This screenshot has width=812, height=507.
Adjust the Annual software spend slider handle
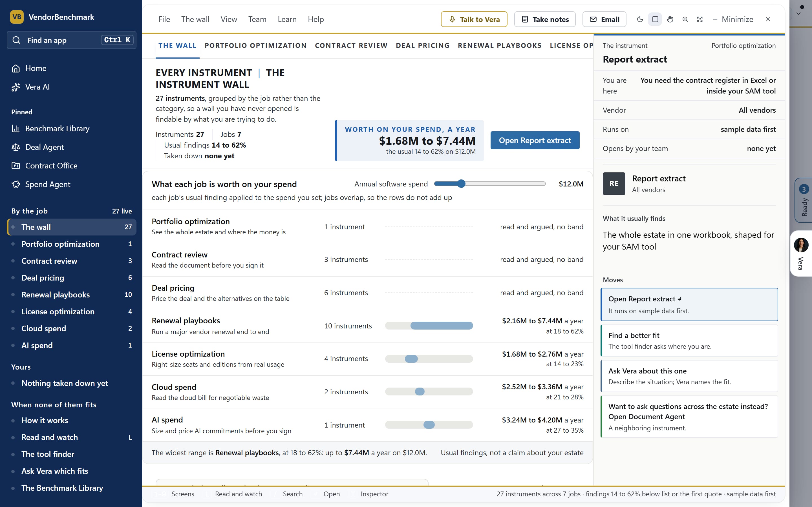click(x=461, y=184)
